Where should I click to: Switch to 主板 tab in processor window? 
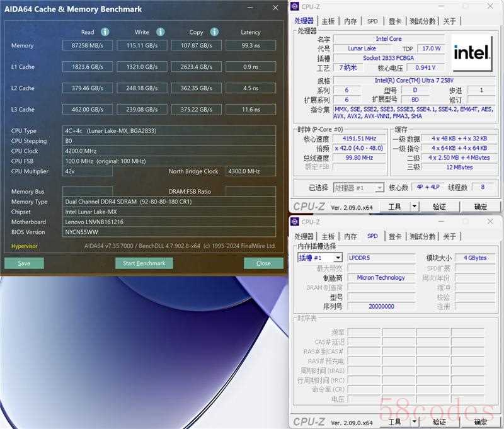[328, 21]
